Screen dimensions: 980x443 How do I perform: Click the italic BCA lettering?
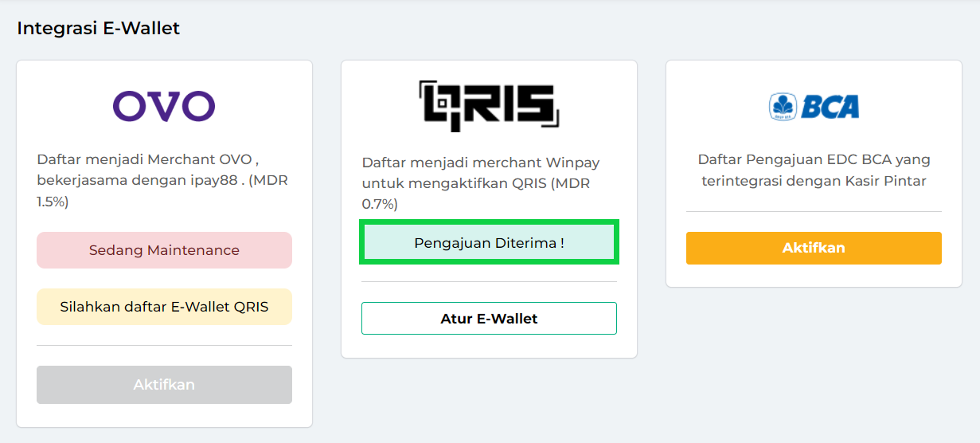tap(830, 106)
